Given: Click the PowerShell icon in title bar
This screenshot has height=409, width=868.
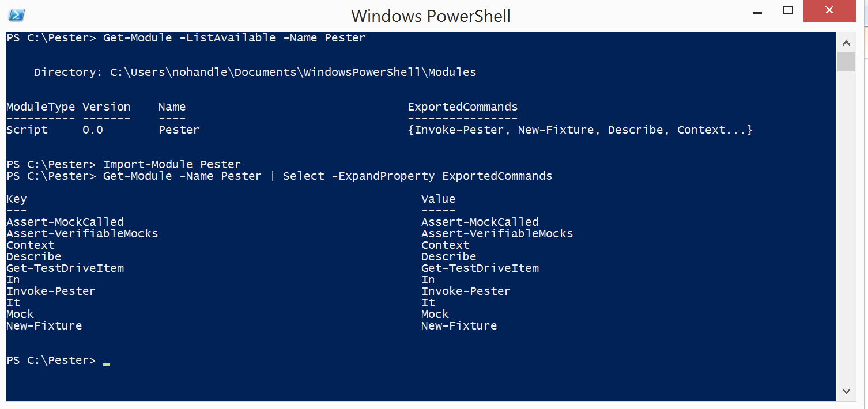Looking at the screenshot, I should tap(17, 16).
